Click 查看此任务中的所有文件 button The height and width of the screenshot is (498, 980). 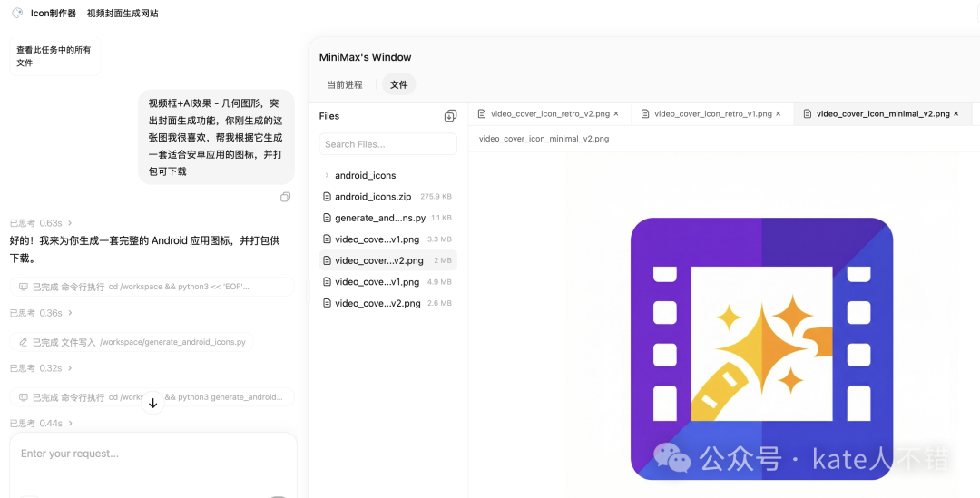(x=54, y=56)
